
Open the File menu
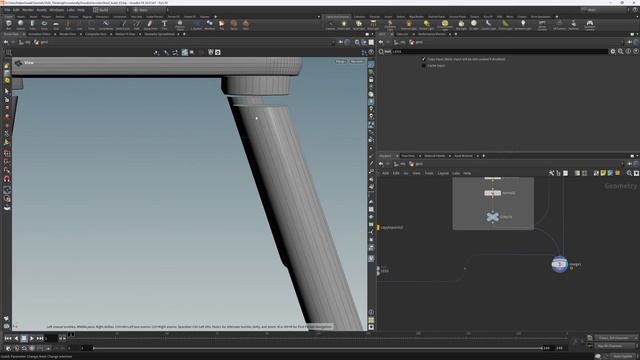pos(7,10)
